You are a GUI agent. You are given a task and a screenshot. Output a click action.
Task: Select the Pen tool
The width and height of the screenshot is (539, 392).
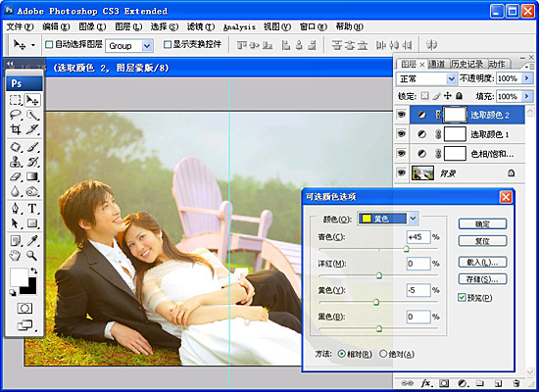(x=16, y=209)
